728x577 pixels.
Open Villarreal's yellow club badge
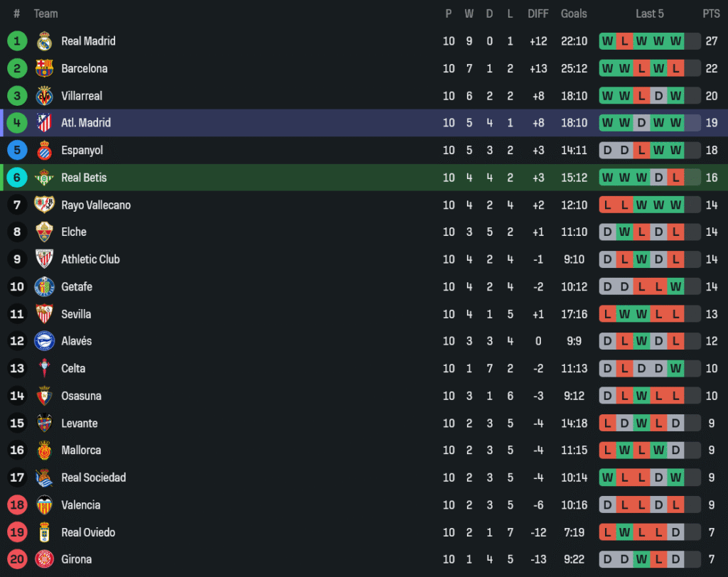(44, 96)
